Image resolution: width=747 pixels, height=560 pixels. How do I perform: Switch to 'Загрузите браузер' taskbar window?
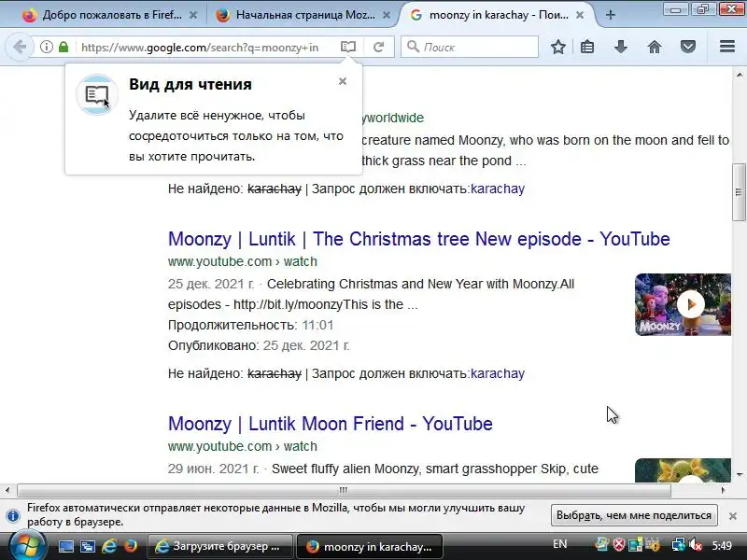pyautogui.click(x=220, y=546)
